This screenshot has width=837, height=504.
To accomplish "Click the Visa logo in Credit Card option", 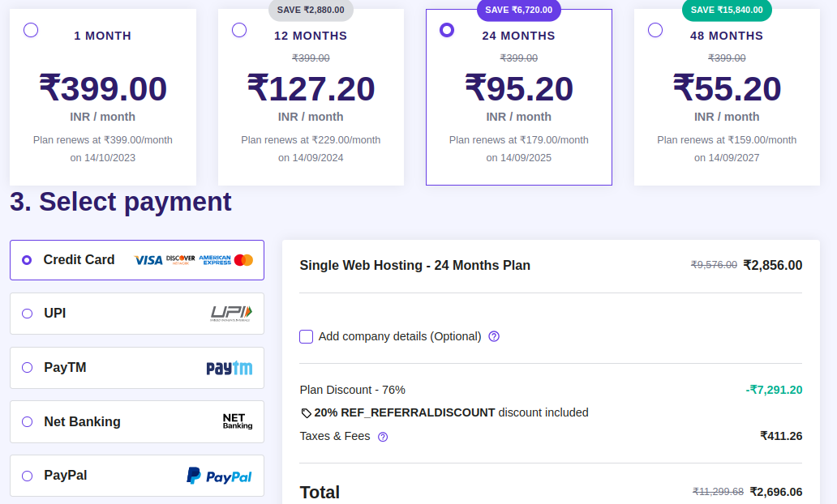I will point(148,260).
